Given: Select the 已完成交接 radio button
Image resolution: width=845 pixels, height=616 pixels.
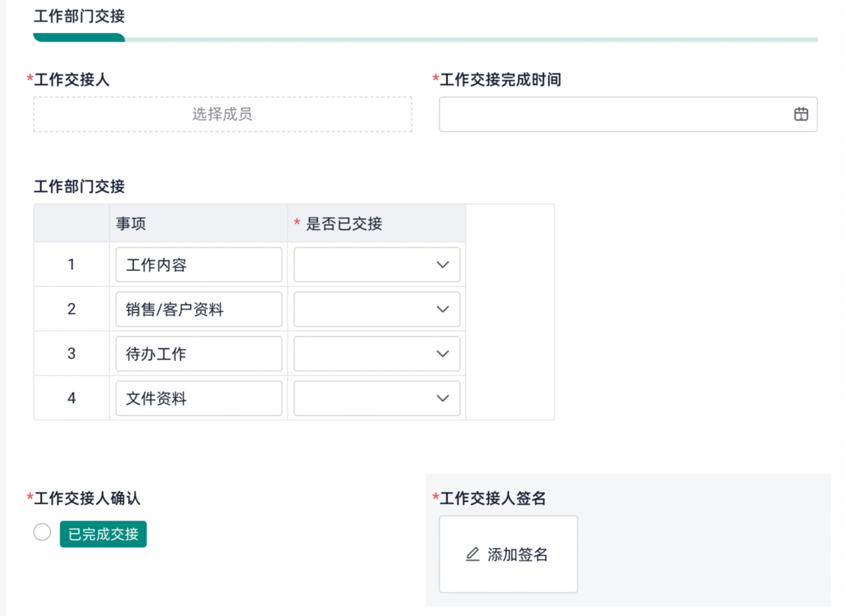Looking at the screenshot, I should [42, 532].
